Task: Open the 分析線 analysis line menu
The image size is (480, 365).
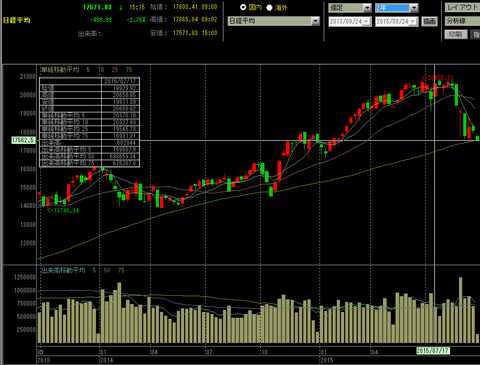Action: click(x=463, y=21)
